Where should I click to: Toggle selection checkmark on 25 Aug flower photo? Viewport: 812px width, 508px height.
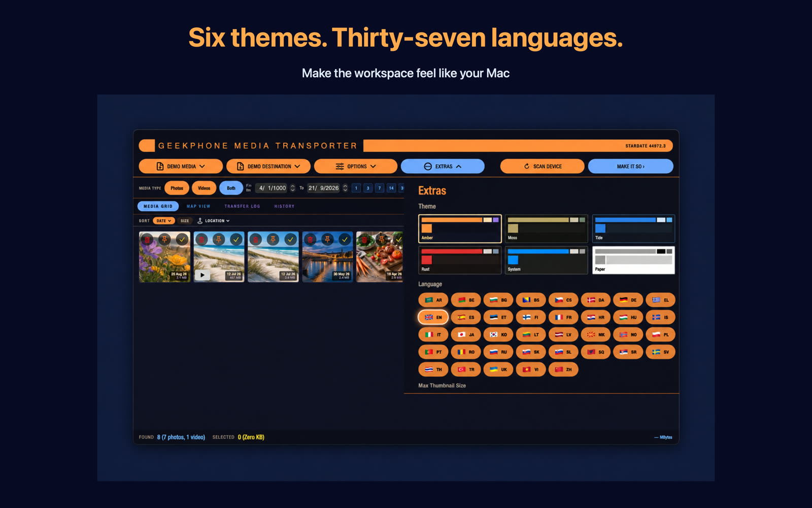click(182, 239)
